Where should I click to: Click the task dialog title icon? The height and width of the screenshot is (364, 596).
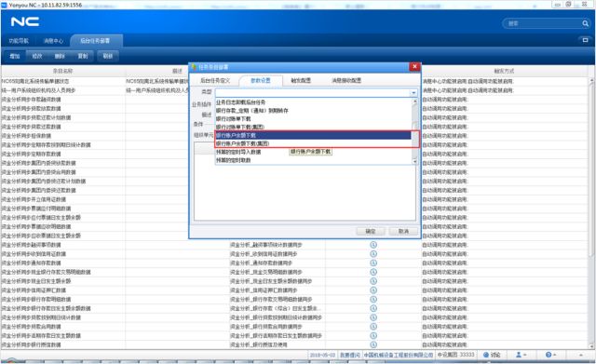coord(195,67)
